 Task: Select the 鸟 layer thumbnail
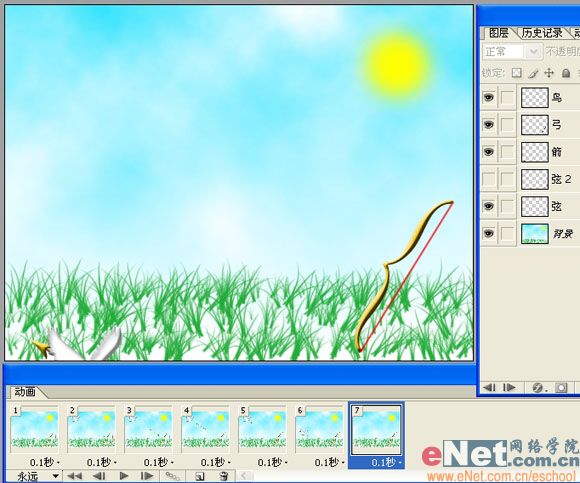click(535, 98)
